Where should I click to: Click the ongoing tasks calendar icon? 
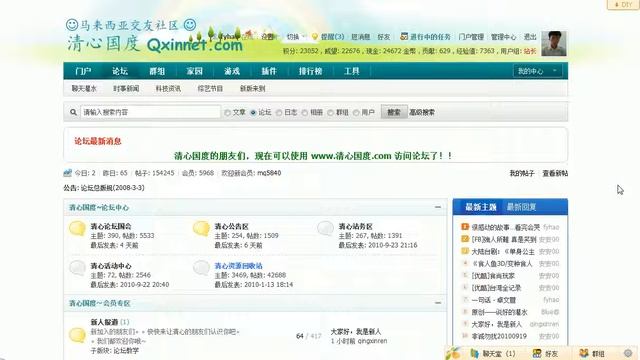404,37
